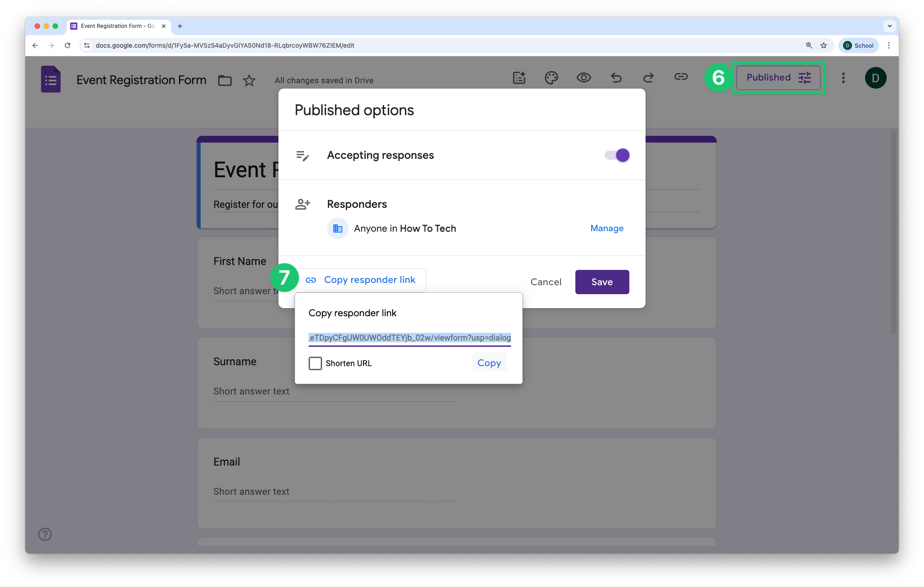924x587 pixels.
Task: Turn off Accepting responses toggle
Action: coord(617,155)
